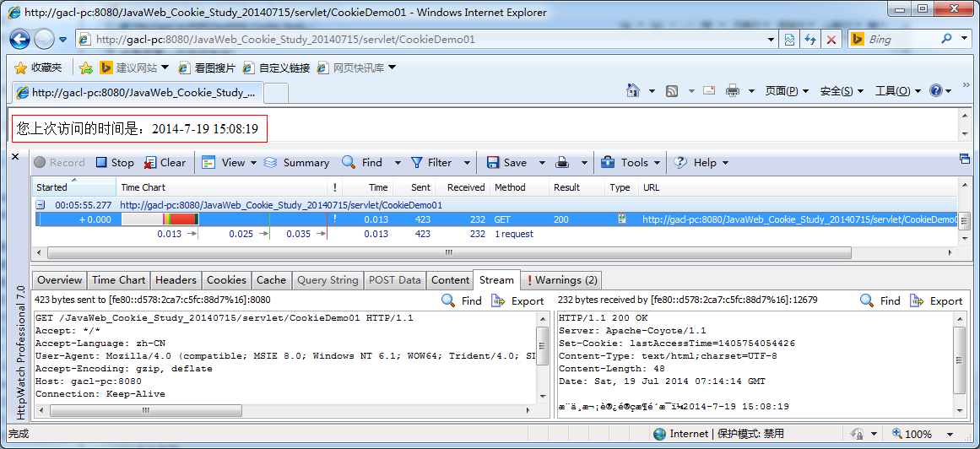Click the Print icon in command bar

[733, 90]
